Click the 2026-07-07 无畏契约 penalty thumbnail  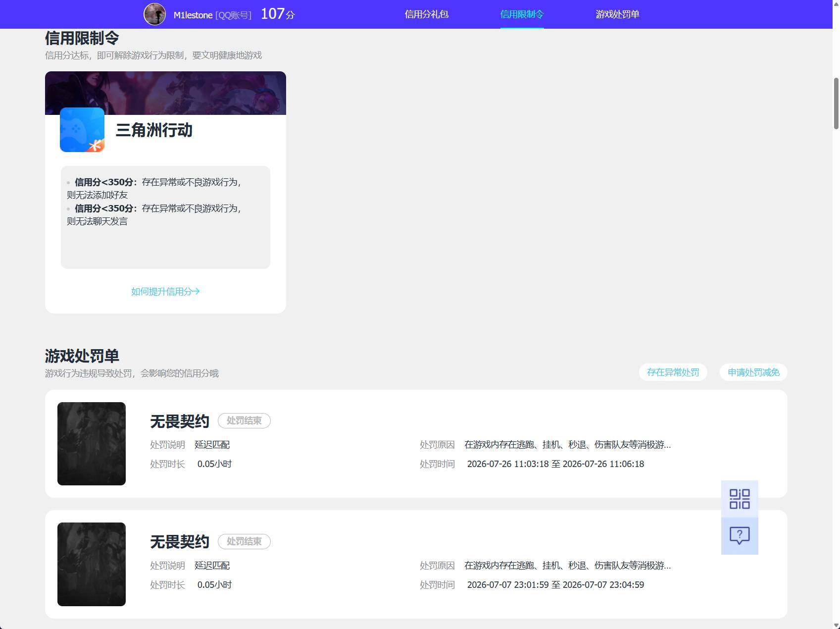point(92,564)
